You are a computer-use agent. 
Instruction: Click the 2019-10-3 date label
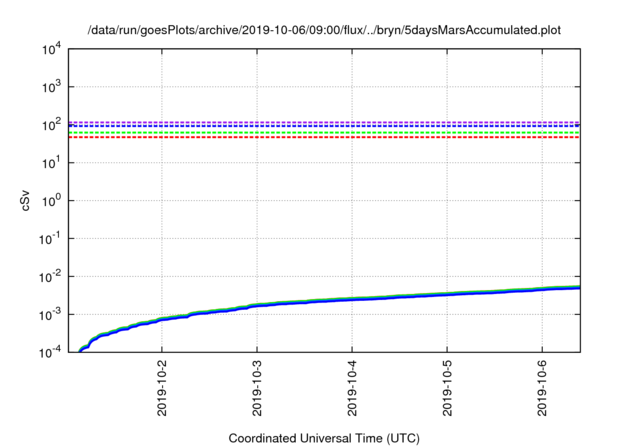click(257, 388)
